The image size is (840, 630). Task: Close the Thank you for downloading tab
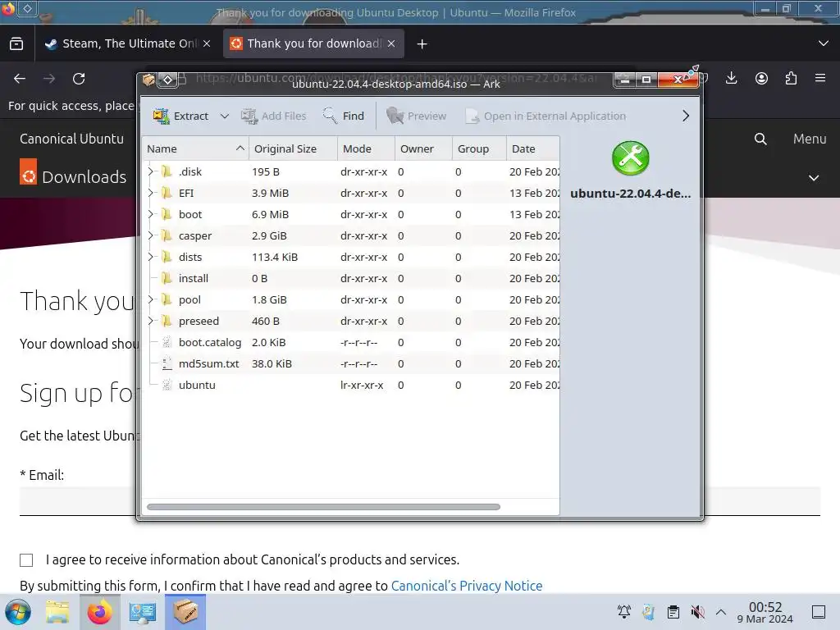(x=391, y=44)
